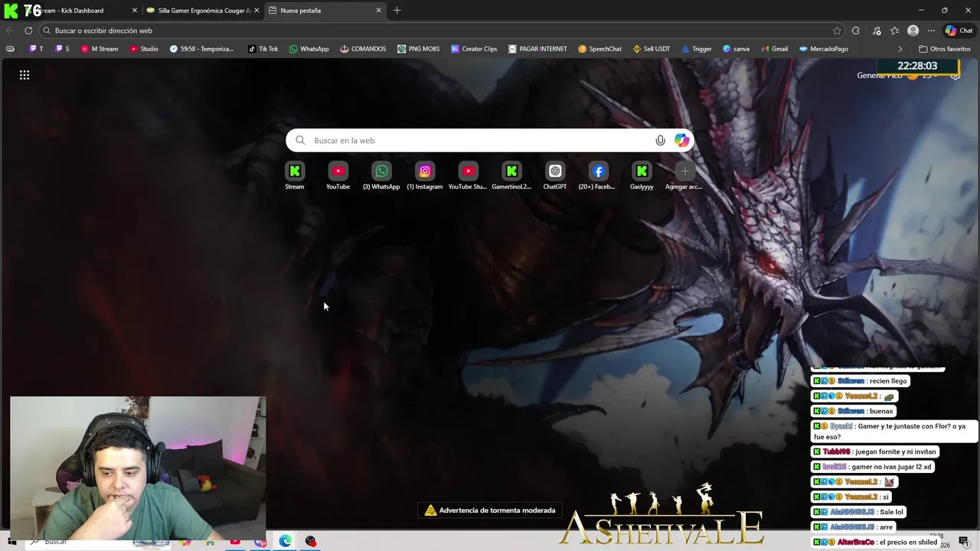This screenshot has height=551, width=980.
Task: Open the WhatsApp bookmark
Action: [309, 49]
